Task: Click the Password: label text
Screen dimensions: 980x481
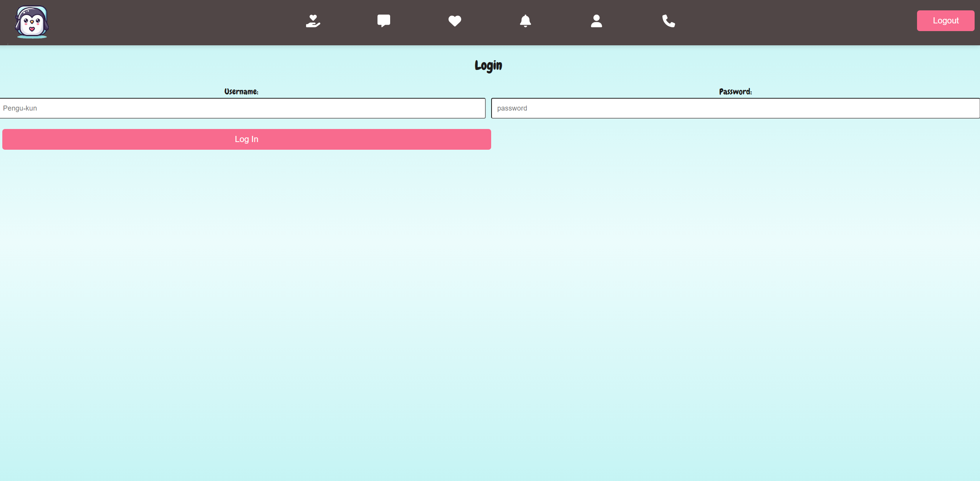Action: point(735,92)
